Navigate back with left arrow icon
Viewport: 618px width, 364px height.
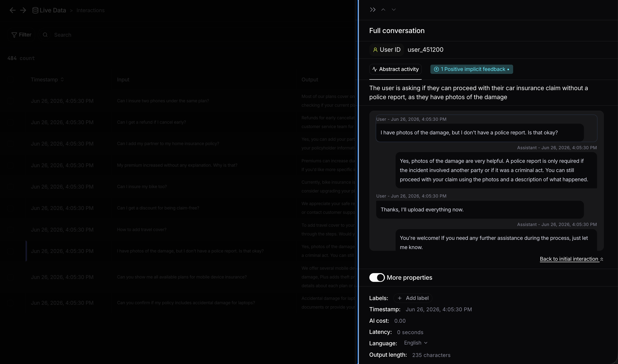[12, 10]
